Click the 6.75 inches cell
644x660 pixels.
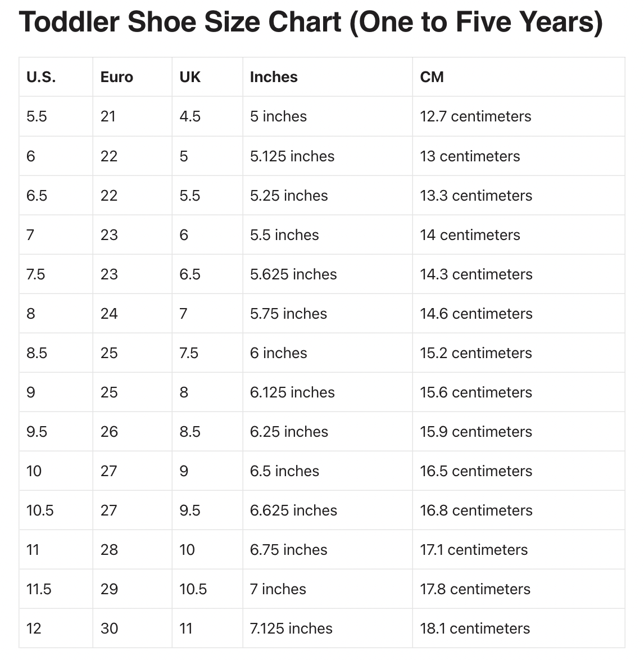[x=328, y=550]
